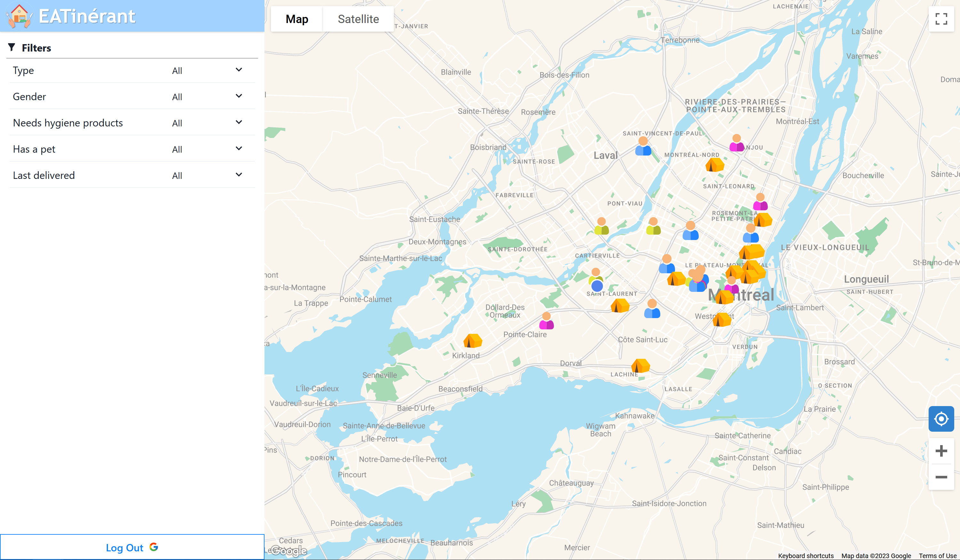Select the pink person marker near Anjou

(x=737, y=144)
